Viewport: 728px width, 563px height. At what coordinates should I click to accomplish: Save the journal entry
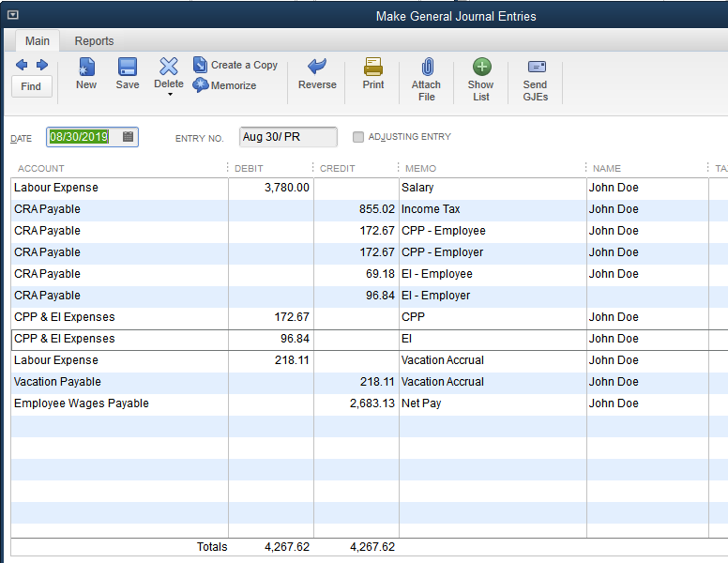pyautogui.click(x=128, y=73)
